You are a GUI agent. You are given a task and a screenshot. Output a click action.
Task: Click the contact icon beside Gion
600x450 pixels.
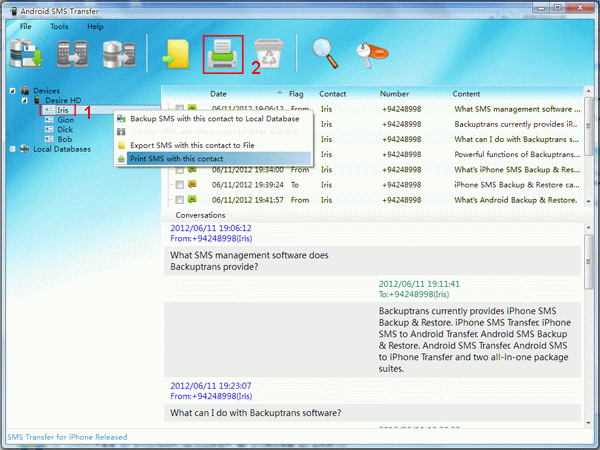coord(49,120)
